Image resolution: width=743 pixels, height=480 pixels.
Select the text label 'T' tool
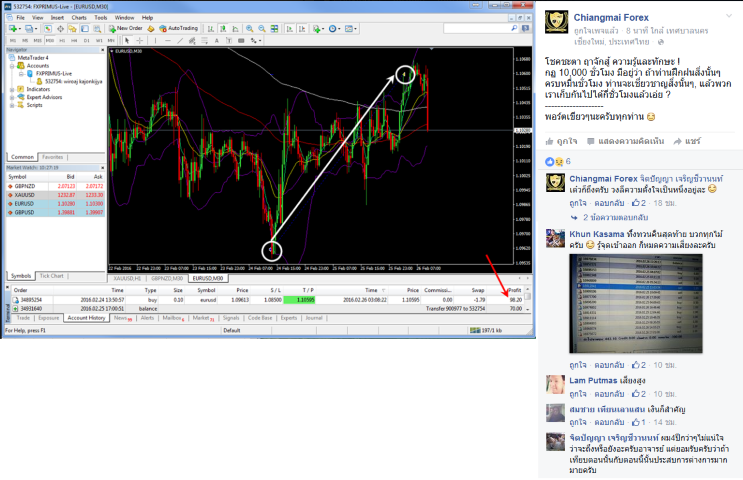pos(229,40)
